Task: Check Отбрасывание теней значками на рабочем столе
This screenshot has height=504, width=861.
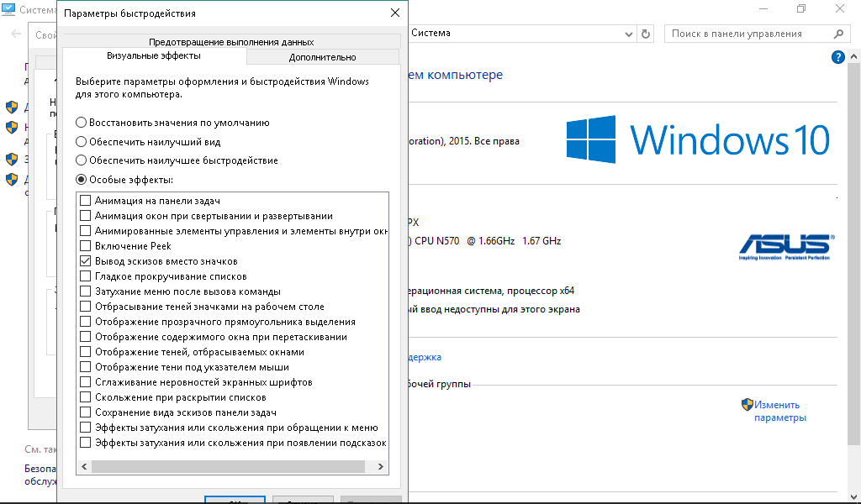Action: point(86,307)
